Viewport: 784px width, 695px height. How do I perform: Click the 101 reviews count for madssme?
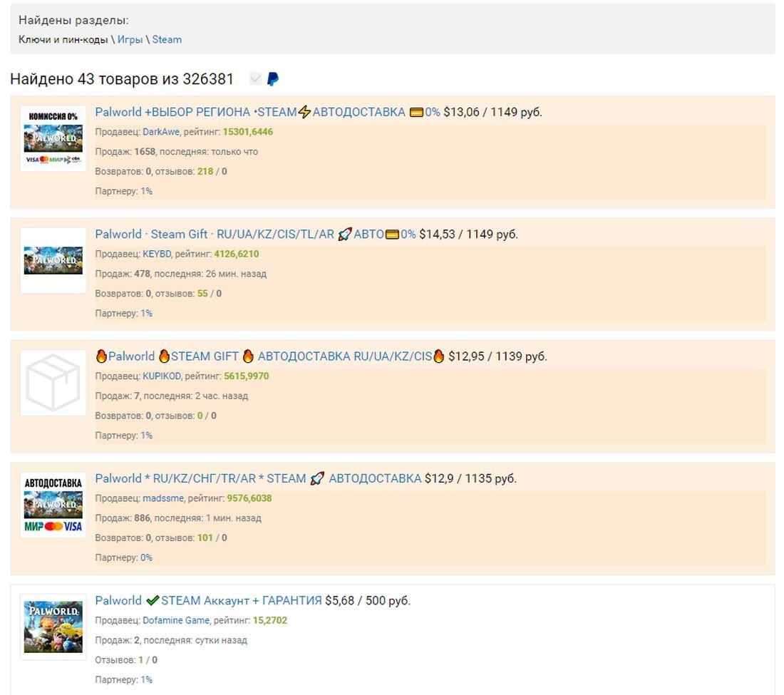click(x=205, y=538)
